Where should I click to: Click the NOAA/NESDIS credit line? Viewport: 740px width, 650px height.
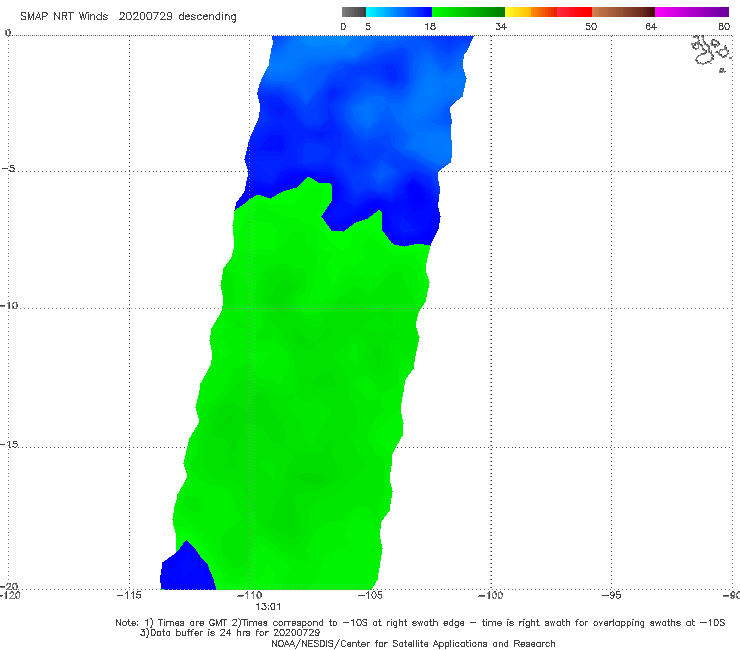click(413, 644)
